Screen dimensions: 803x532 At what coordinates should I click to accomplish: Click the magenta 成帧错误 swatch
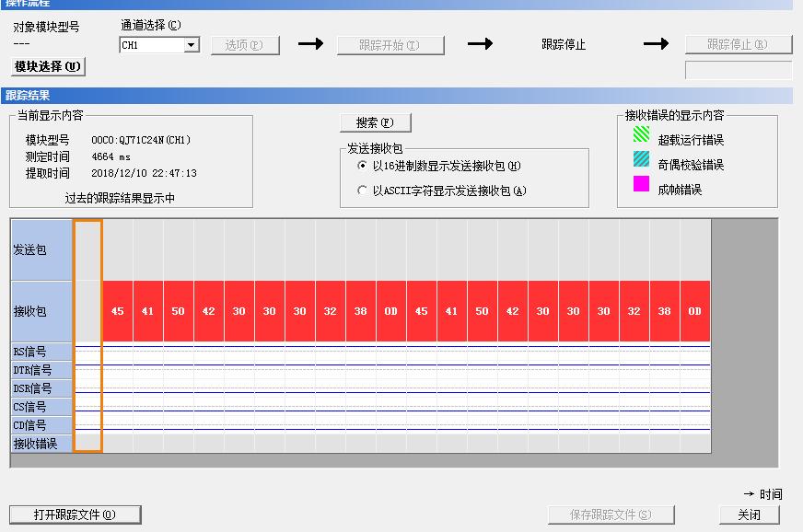point(641,184)
